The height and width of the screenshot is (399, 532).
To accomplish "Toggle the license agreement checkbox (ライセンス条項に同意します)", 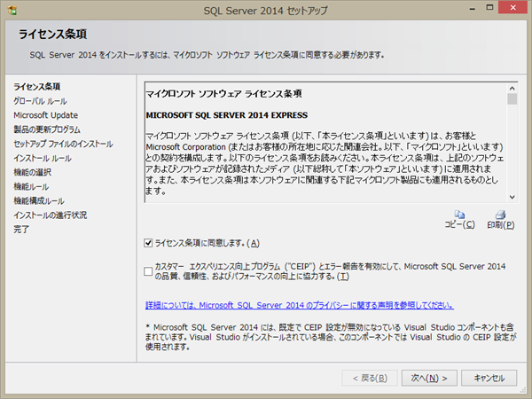I will pos(148,243).
